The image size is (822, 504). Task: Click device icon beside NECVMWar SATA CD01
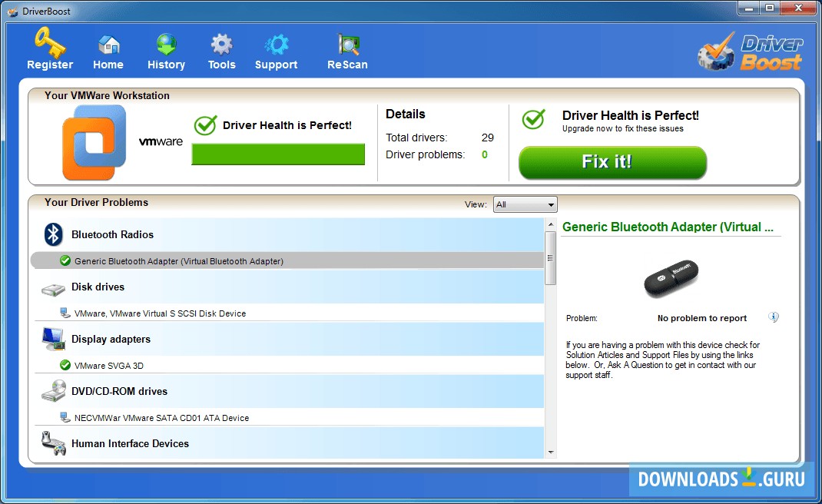[65, 417]
